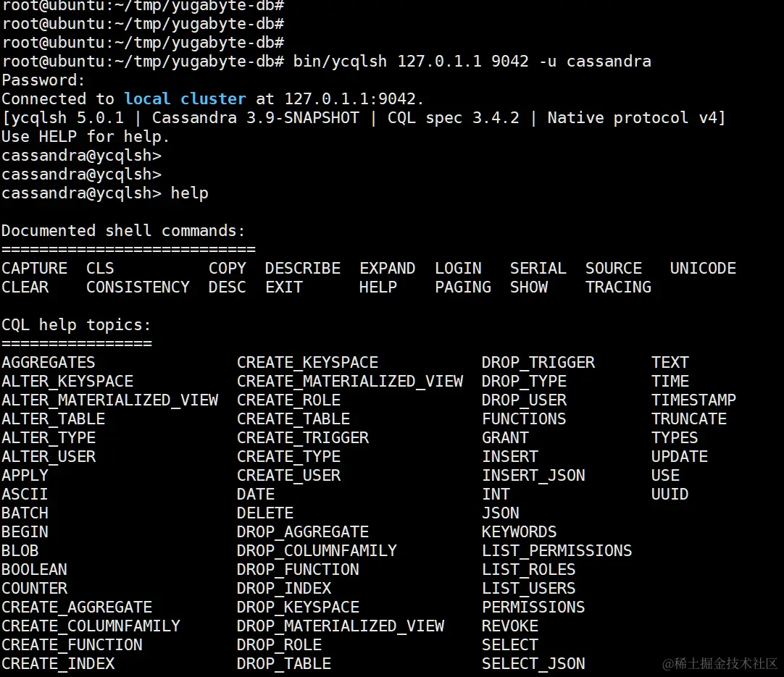Click the TIMESTAMP help topic
The width and height of the screenshot is (784, 677).
(693, 400)
